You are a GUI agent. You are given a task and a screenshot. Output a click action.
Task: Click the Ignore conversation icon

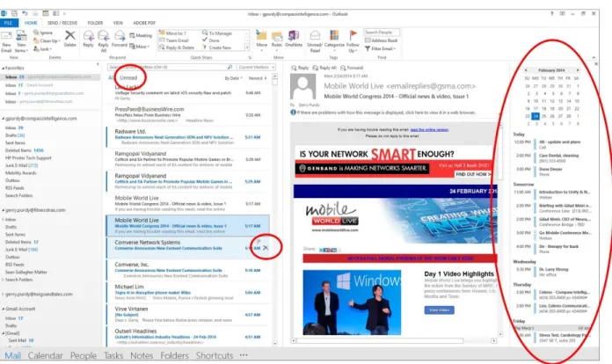coord(43,33)
